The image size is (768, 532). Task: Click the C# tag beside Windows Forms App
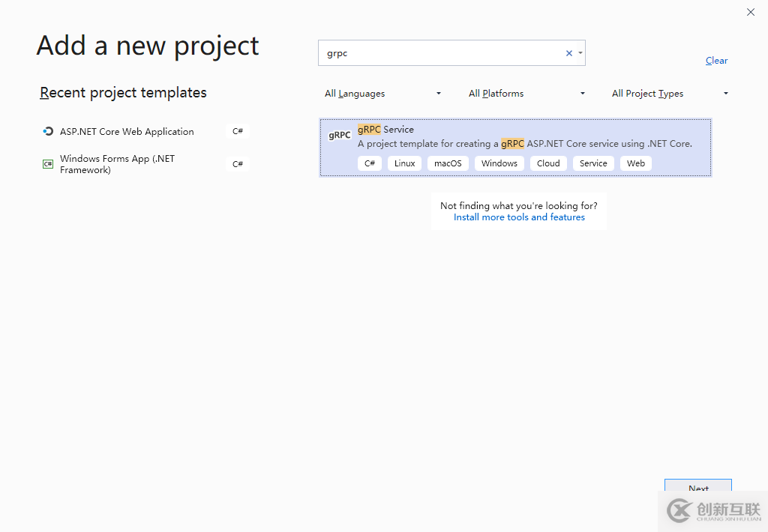click(x=238, y=164)
